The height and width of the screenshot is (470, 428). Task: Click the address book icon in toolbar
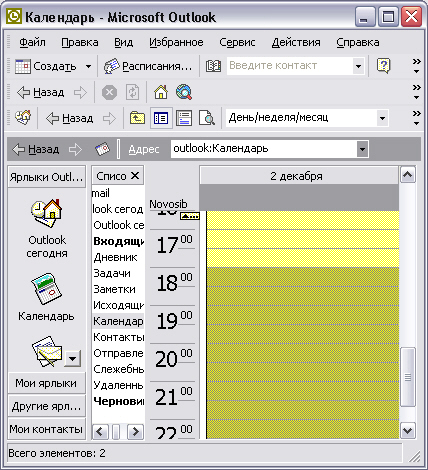point(213,66)
